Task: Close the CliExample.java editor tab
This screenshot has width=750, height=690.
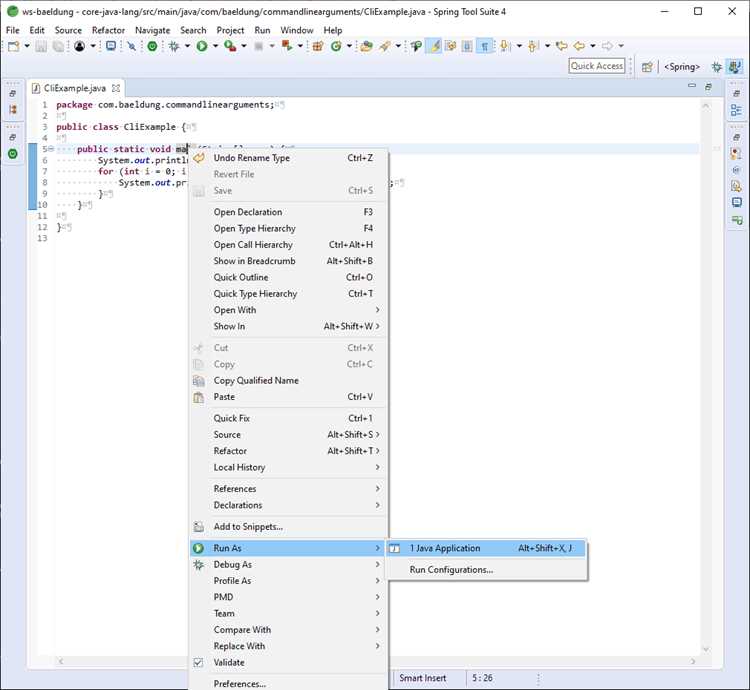Action: pos(116,88)
